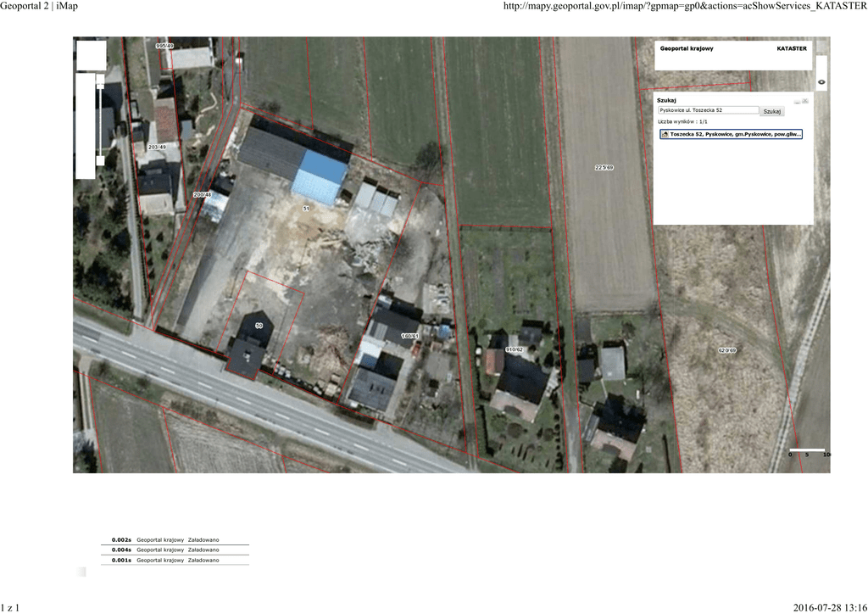868x614 pixels.
Task: Toggle the eye visibility icon
Action: tap(821, 82)
